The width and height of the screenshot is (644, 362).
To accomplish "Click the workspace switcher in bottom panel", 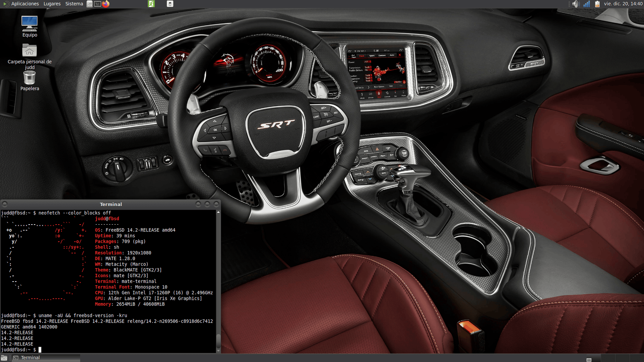I will pos(616,358).
